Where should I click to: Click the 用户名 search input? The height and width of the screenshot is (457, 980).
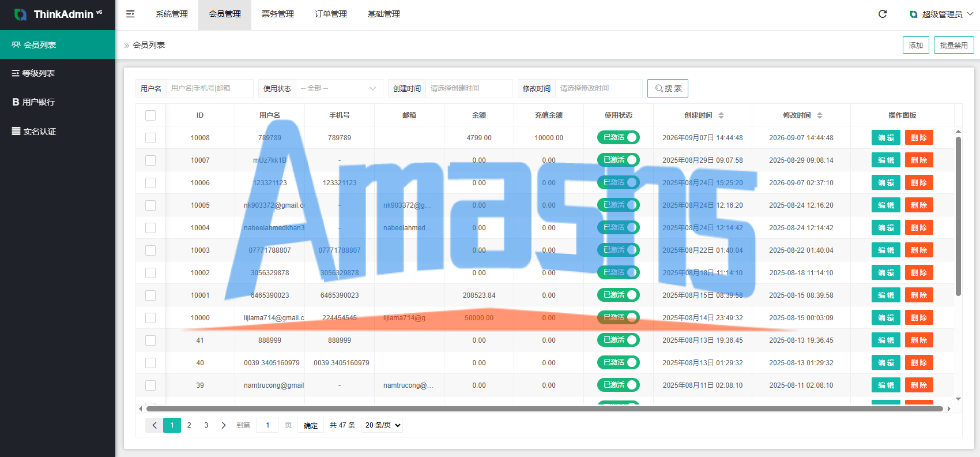click(x=210, y=88)
